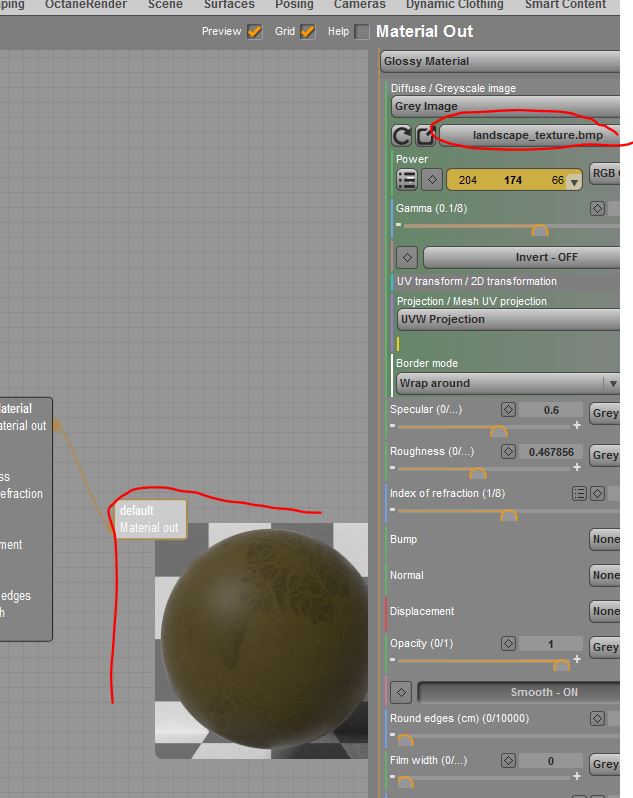Image resolution: width=633 pixels, height=798 pixels.
Task: Toggle the Grid checkbox
Action: (x=307, y=32)
